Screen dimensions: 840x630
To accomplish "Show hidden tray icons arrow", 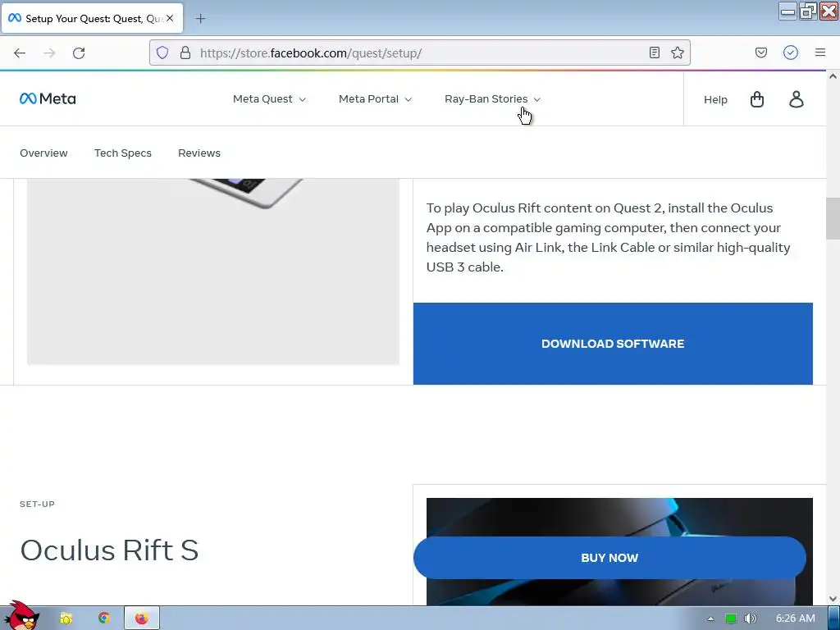I will pos(711,619).
